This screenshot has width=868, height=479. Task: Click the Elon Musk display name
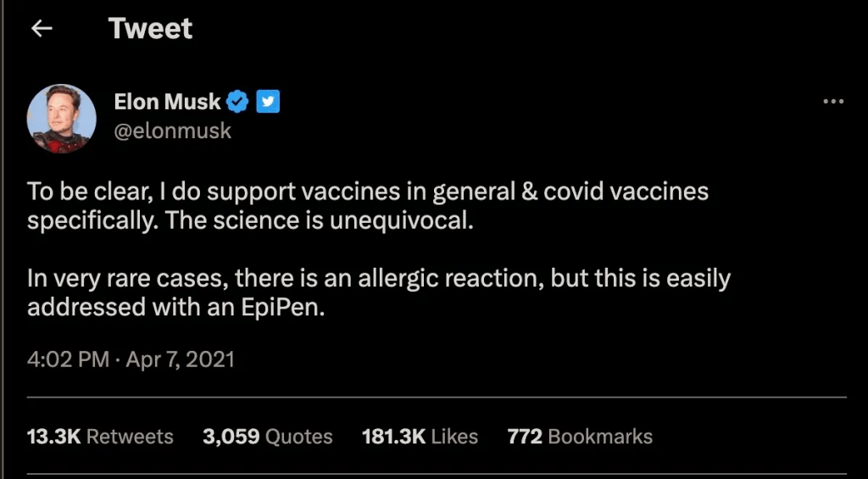[167, 103]
